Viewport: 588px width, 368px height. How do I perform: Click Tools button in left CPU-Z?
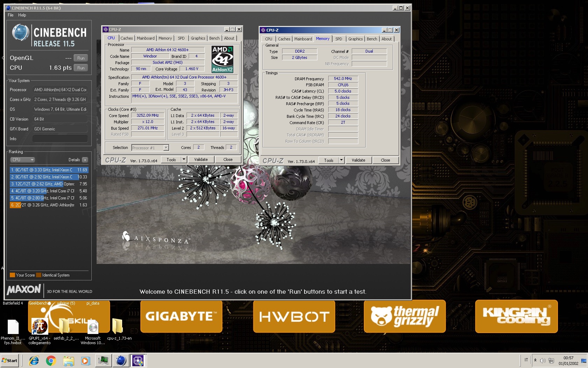tap(171, 159)
